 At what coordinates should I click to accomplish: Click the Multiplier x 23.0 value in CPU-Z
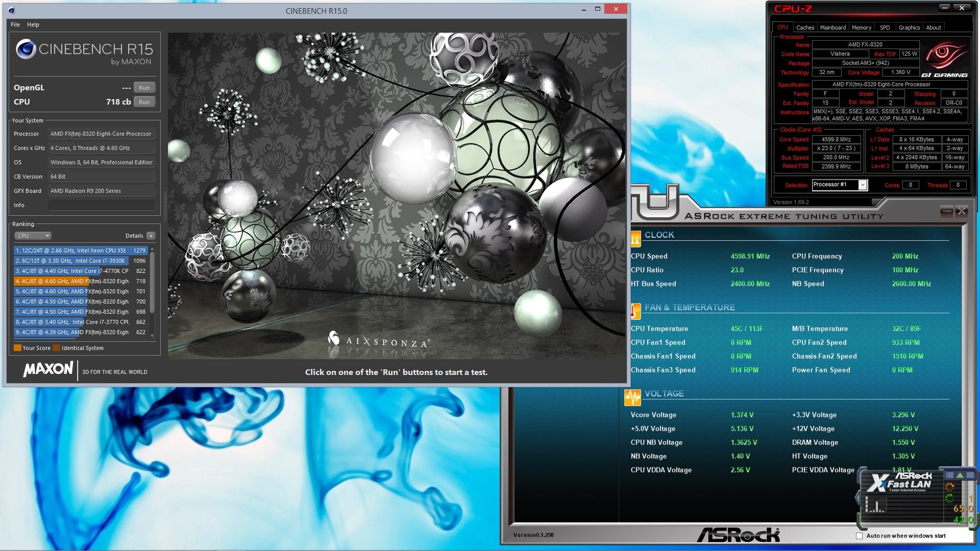coord(836,149)
